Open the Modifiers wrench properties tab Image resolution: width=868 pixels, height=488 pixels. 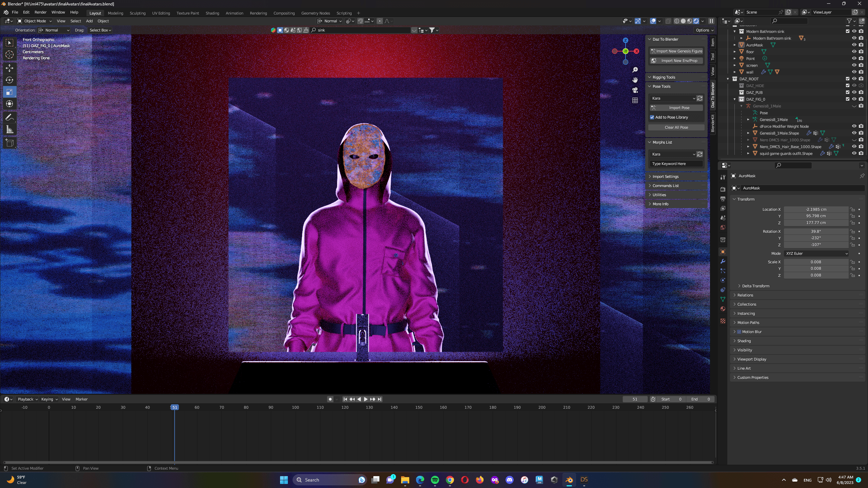(723, 261)
